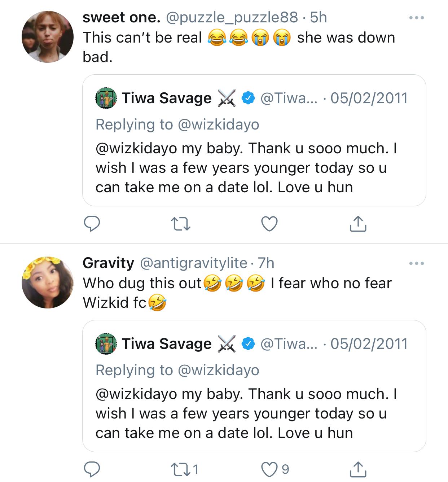
Task: Open more options for sweet one's tweet
Action: click(417, 18)
